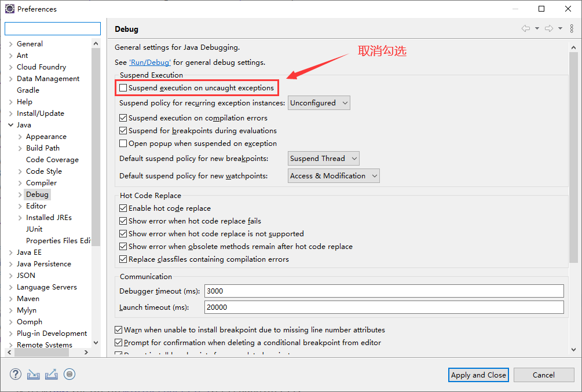
Task: Expand the Maven tree node
Action: click(10, 299)
